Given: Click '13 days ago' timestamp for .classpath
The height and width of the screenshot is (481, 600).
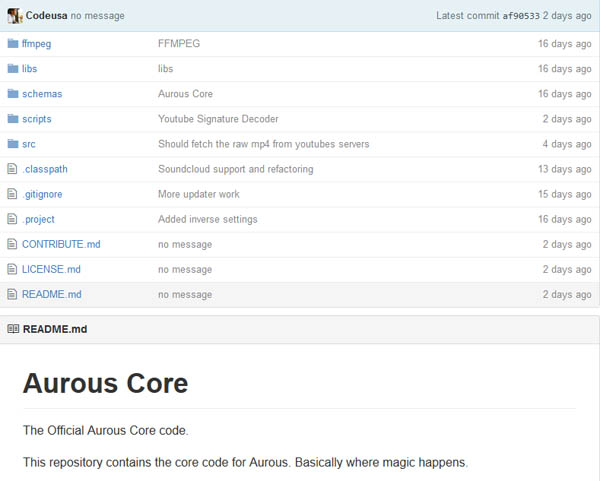Looking at the screenshot, I should coord(565,169).
